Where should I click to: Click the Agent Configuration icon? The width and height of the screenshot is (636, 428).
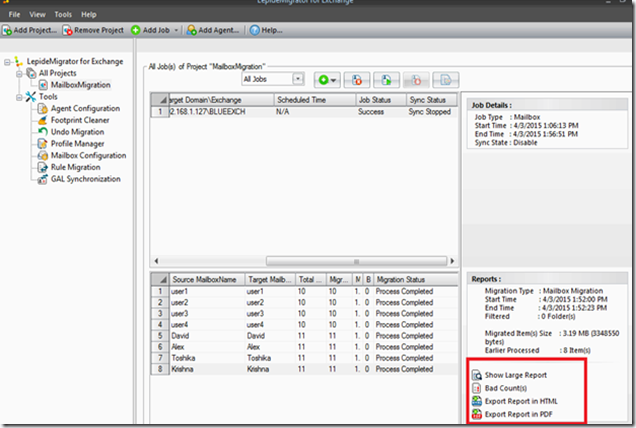tap(43, 109)
